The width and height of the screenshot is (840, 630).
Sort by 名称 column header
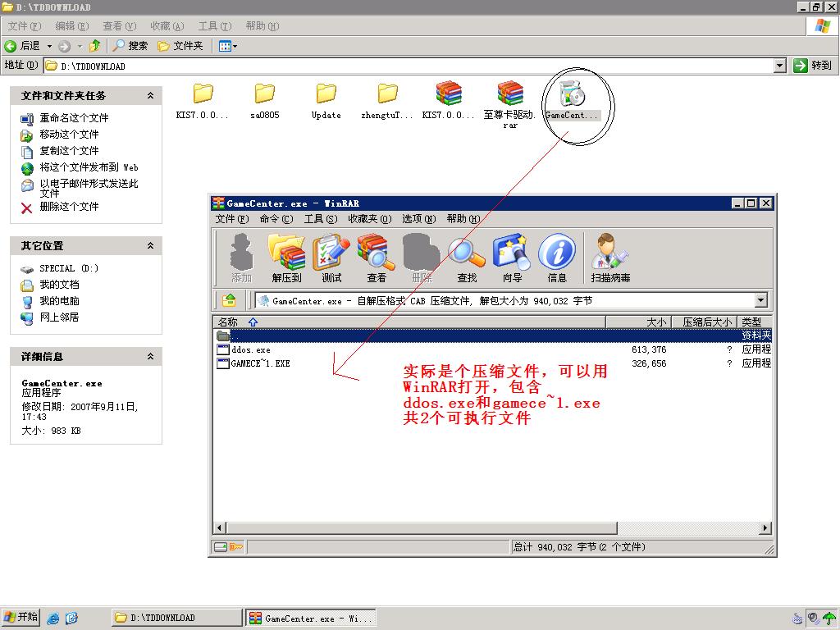click(409, 322)
